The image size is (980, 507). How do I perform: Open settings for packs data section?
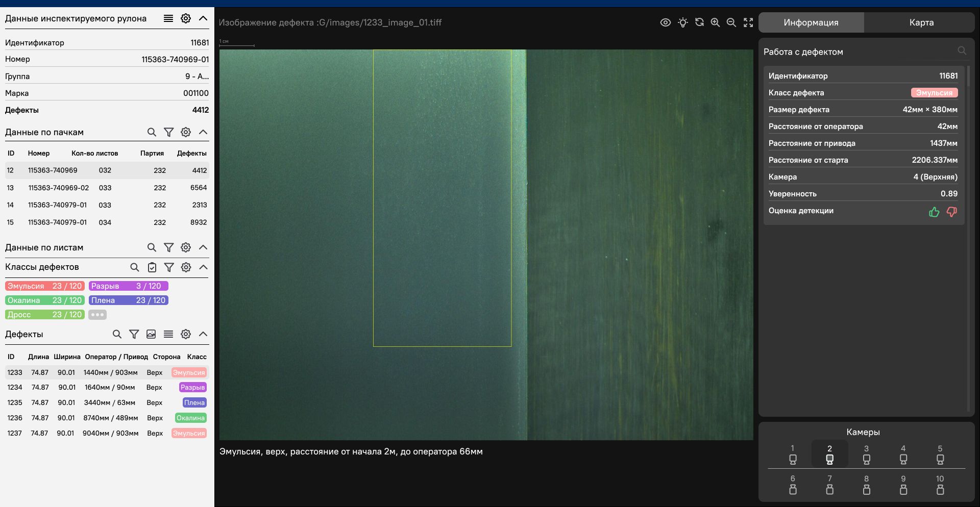pyautogui.click(x=186, y=132)
